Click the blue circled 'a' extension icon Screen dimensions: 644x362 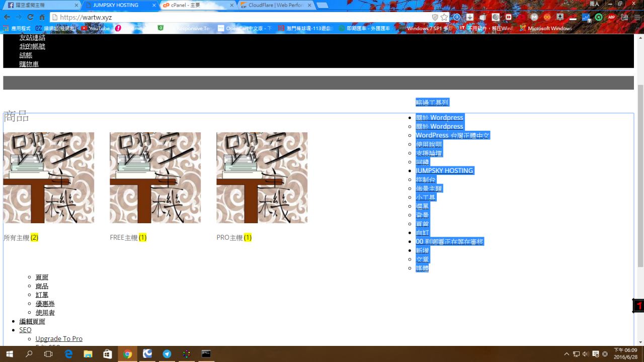457,17
